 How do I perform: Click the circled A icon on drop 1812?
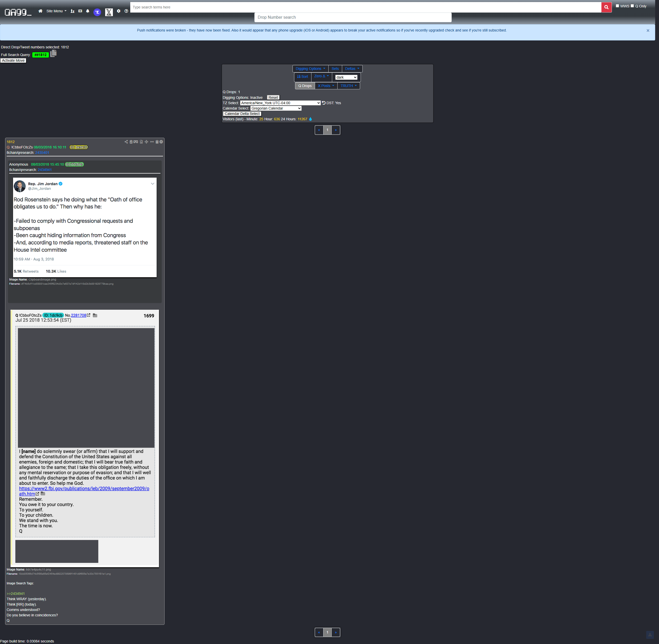click(x=161, y=142)
